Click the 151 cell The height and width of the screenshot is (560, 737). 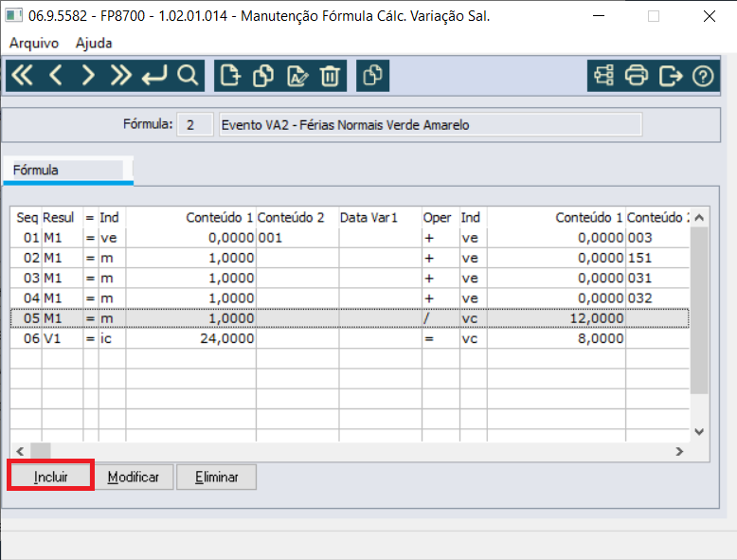(657, 258)
